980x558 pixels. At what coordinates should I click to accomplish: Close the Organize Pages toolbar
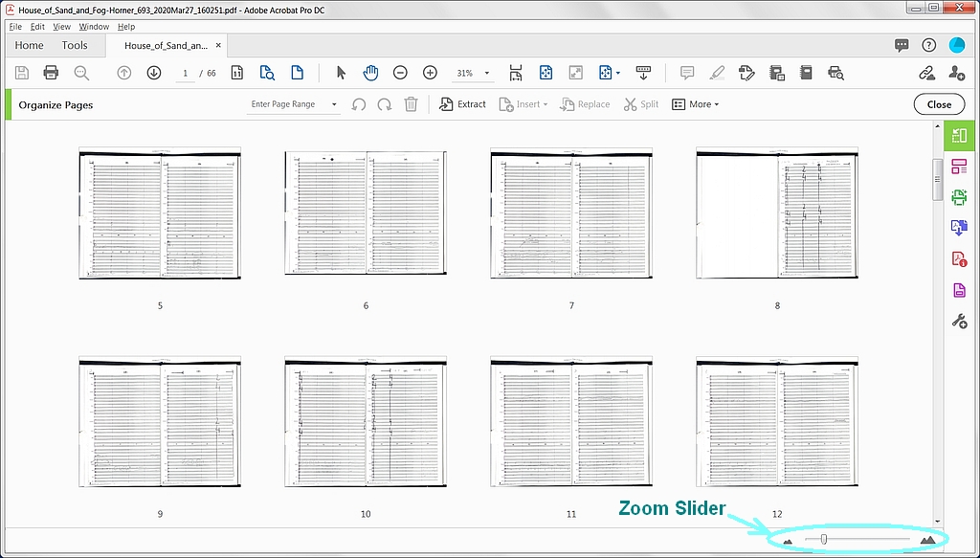coord(939,103)
